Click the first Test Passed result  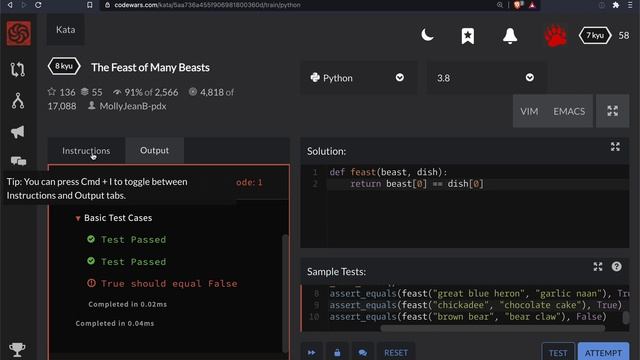point(127,239)
